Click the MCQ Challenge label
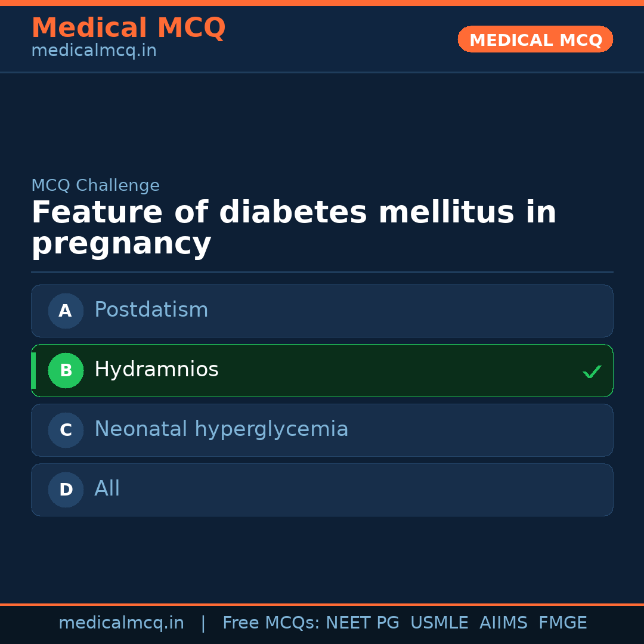Viewport: 644px width, 644px height. [95, 185]
